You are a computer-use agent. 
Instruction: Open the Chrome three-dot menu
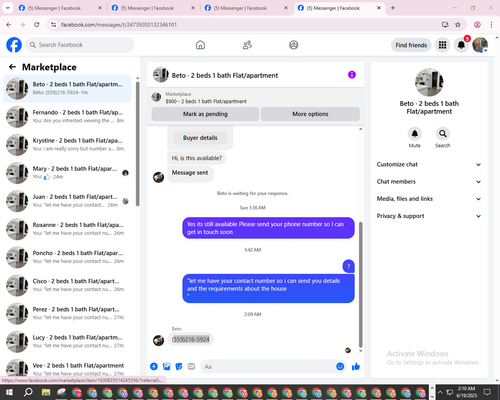pyautogui.click(x=491, y=25)
